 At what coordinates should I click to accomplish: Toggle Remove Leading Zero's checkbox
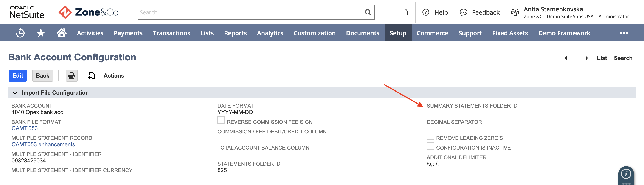point(430,136)
